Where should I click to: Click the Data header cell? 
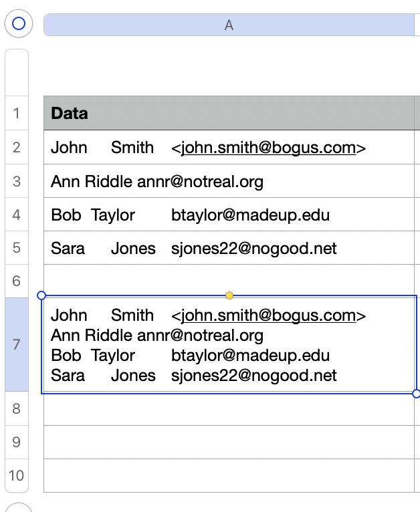tap(227, 114)
